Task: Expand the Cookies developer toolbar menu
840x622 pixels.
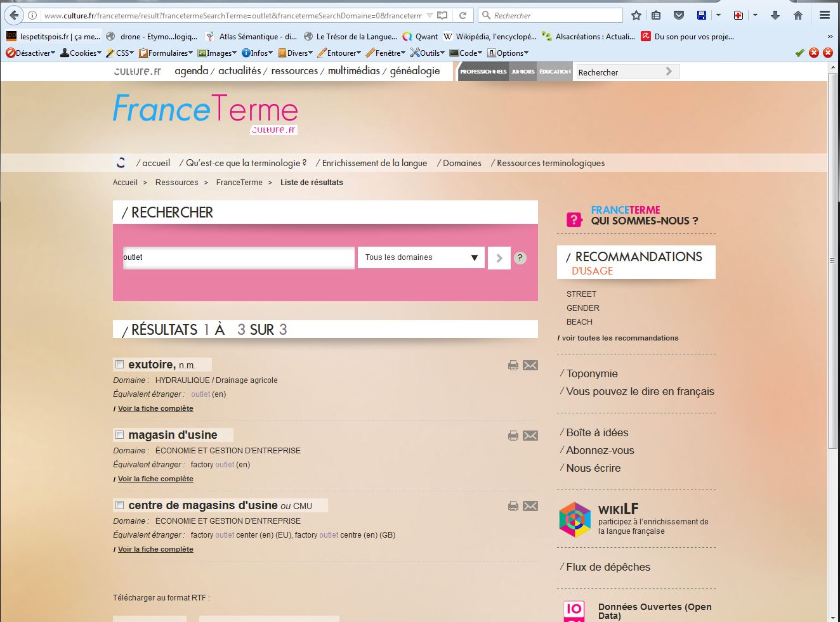Action: click(x=80, y=53)
